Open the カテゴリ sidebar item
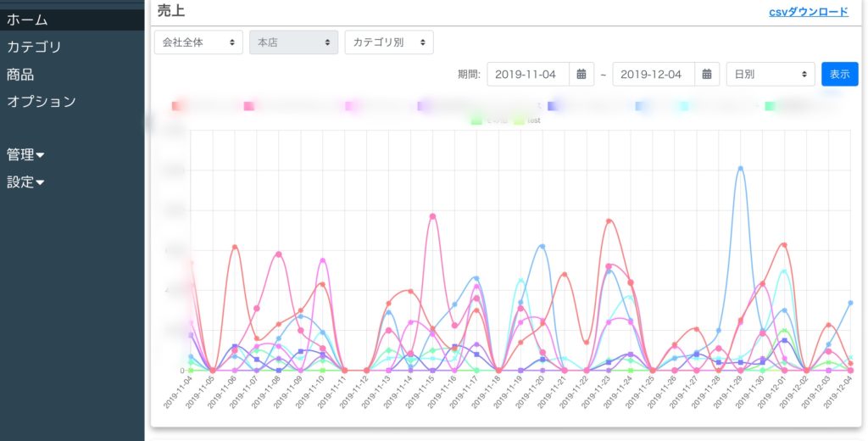This screenshot has width=868, height=441. (x=34, y=47)
